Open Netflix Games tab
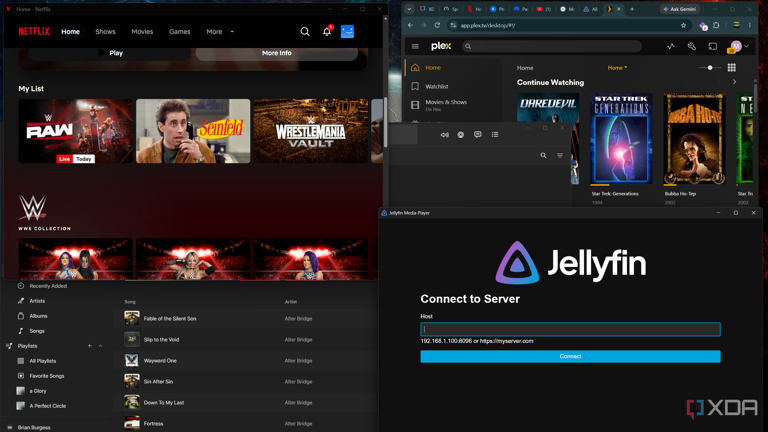The image size is (768, 432). (x=180, y=32)
